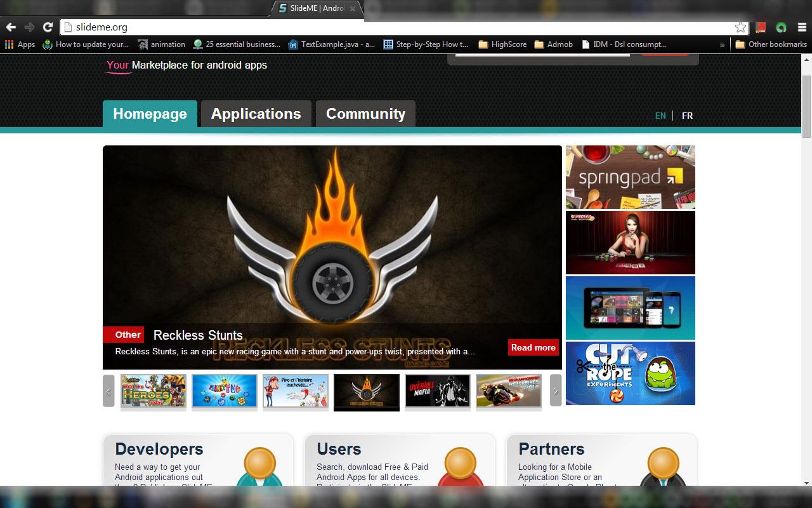Expand the Admob bookmark folder

click(553, 44)
